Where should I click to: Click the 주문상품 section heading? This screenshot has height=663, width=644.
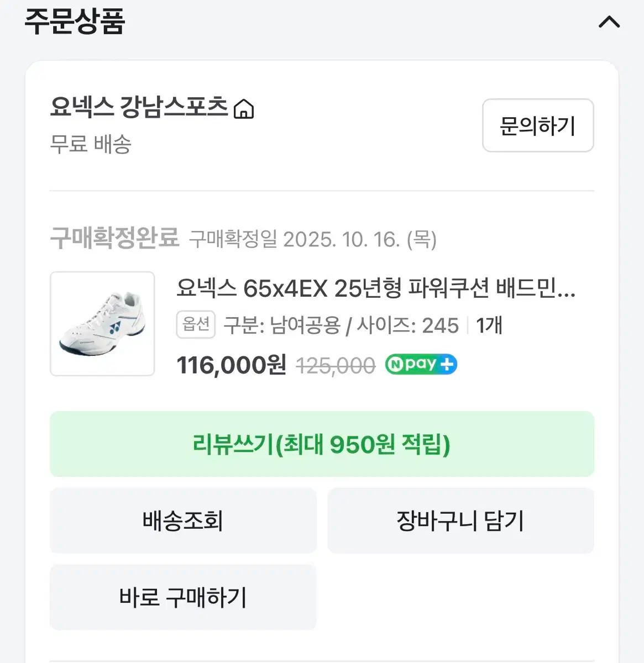[x=75, y=22]
